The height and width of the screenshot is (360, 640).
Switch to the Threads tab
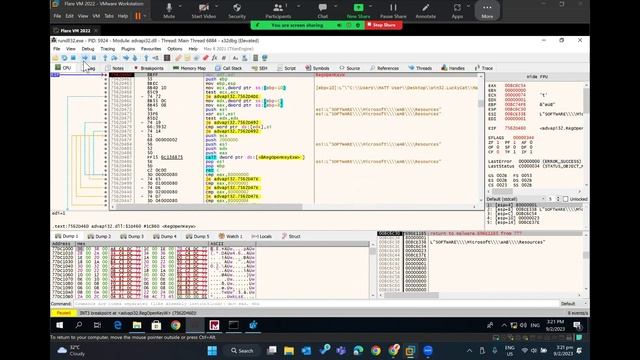coord(420,68)
